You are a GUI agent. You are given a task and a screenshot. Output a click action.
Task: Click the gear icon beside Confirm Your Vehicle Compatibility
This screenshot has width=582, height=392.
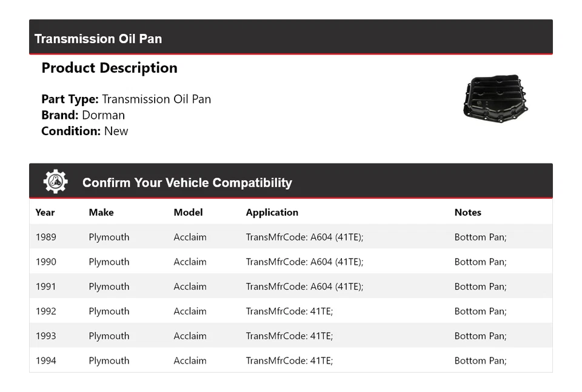pyautogui.click(x=55, y=182)
